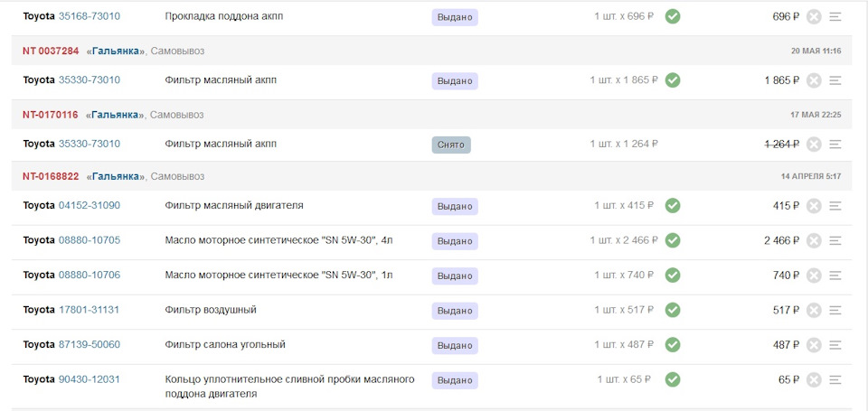The height and width of the screenshot is (411, 868).
Task: Open row menu icon for 2 466 ₽ oil
Action: [835, 240]
